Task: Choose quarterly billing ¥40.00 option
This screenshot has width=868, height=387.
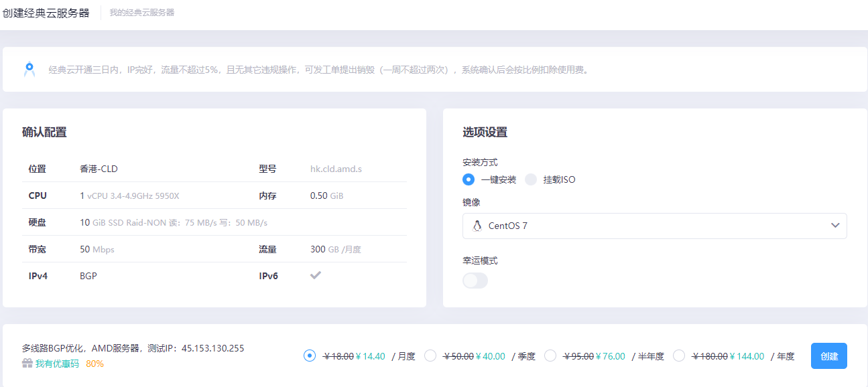Action: click(430, 356)
